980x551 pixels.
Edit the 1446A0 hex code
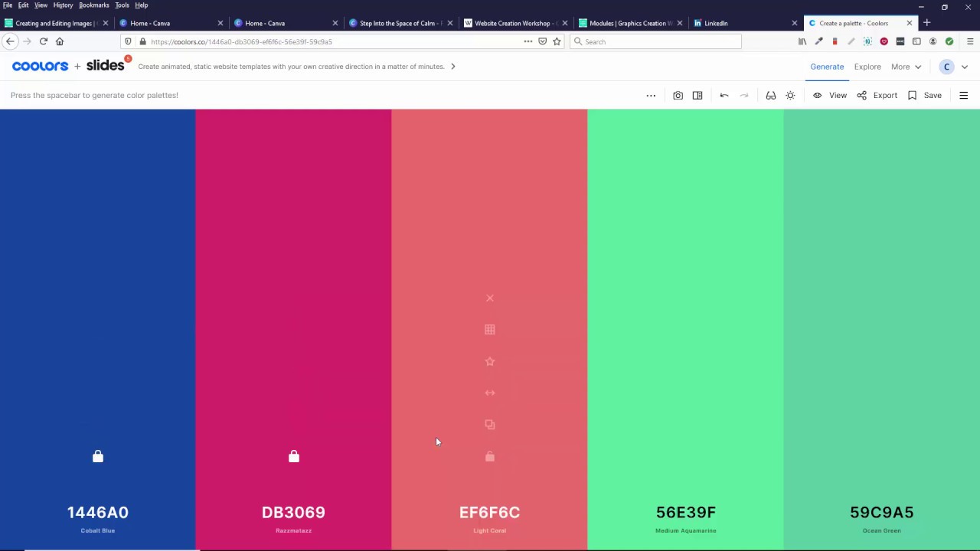click(98, 513)
